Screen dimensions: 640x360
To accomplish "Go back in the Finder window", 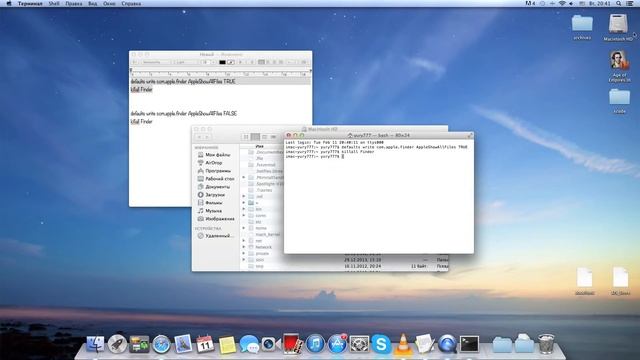I will [200, 137].
